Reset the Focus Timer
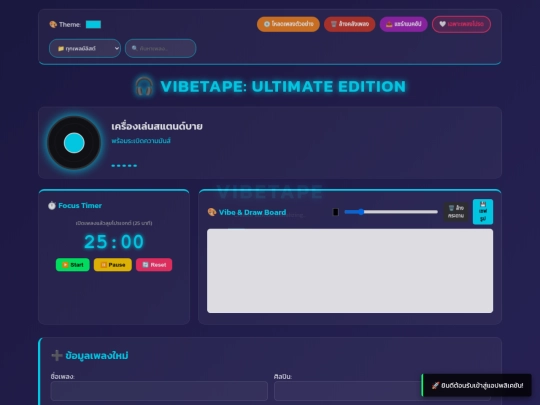The image size is (540, 405). coord(154,265)
